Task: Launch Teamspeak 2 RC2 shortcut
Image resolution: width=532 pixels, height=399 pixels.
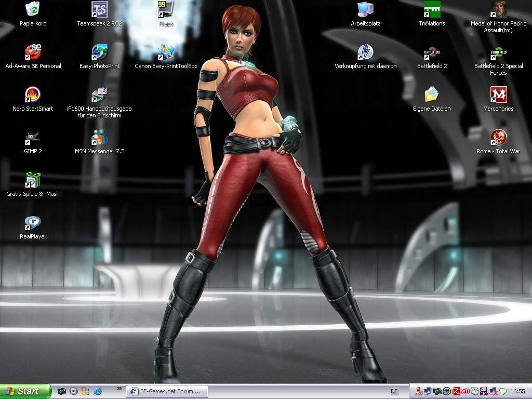Action: pyautogui.click(x=99, y=14)
